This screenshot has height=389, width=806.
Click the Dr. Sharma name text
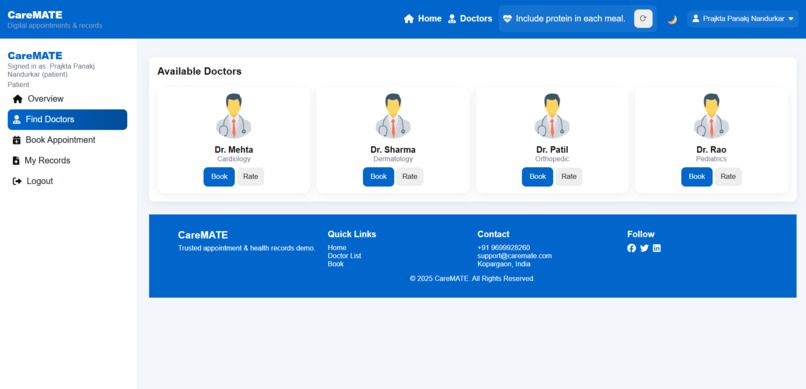(x=393, y=150)
